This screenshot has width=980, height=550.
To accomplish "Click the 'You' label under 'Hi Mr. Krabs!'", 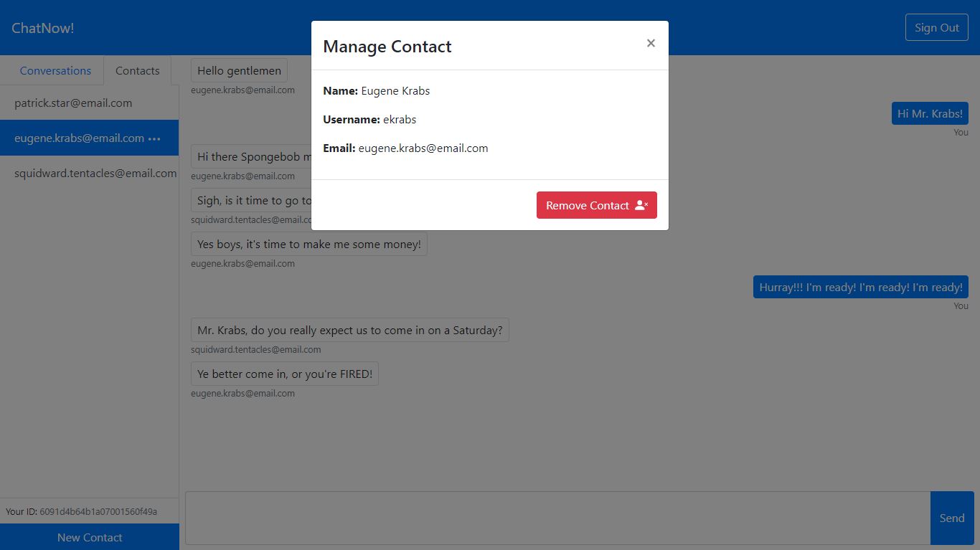I will (x=961, y=132).
